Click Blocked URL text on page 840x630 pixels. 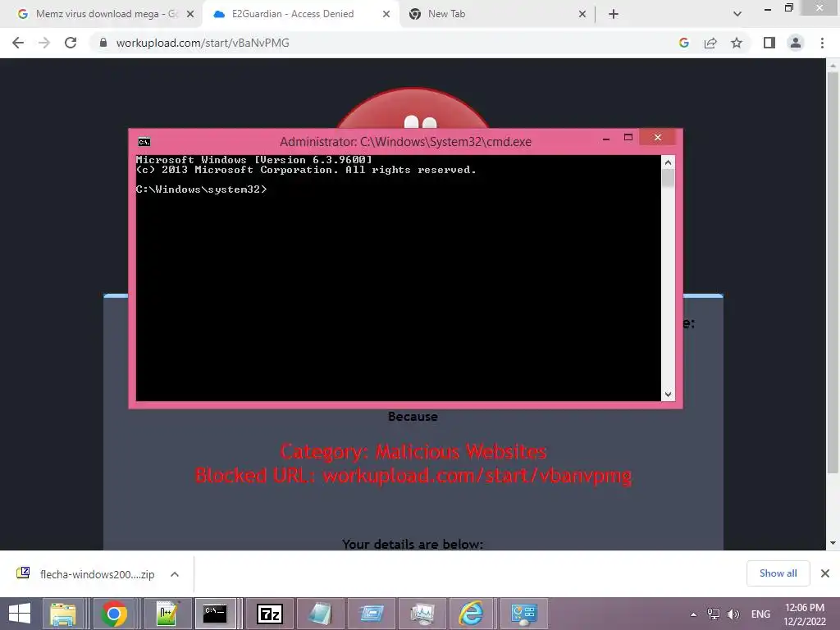coord(413,476)
